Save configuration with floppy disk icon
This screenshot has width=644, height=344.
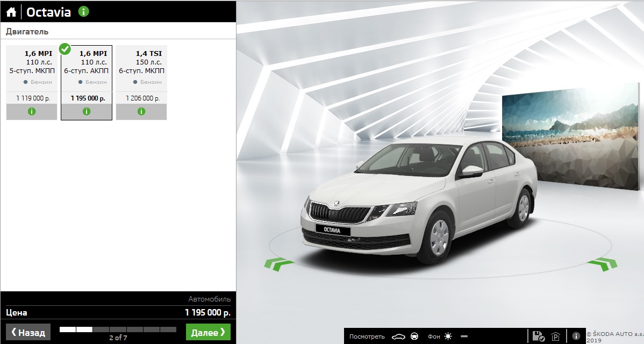538,336
